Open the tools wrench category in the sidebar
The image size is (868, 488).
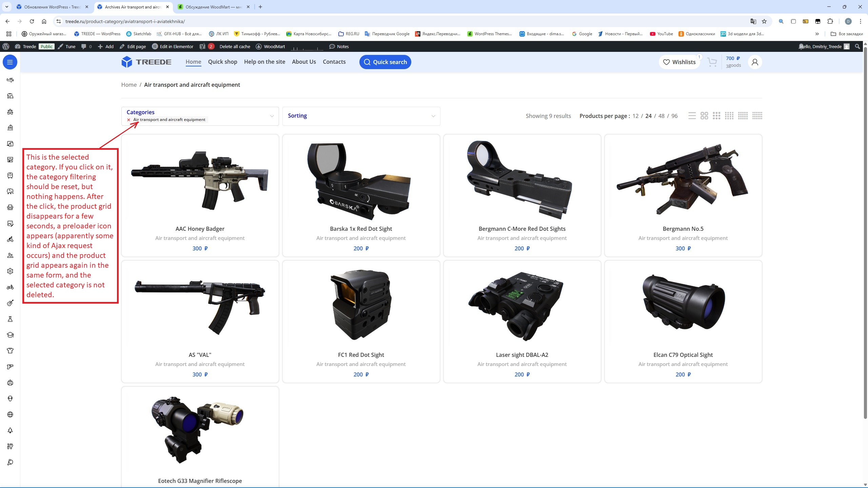10,446
